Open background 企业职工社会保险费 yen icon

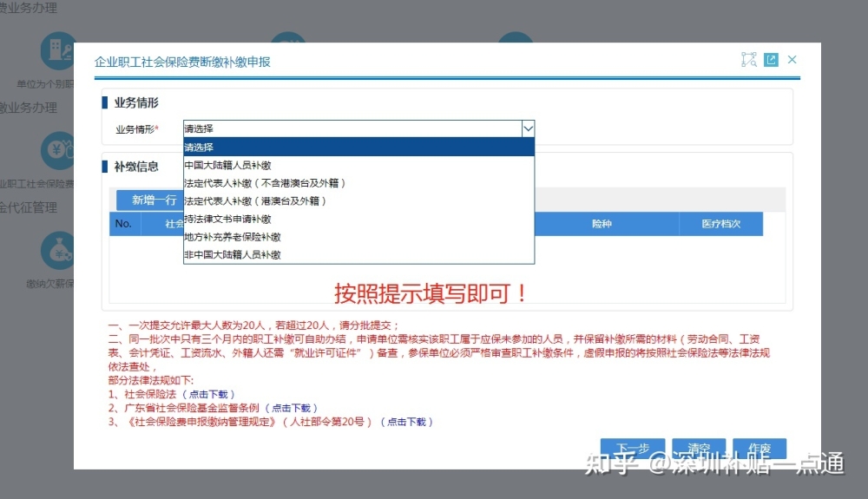click(57, 150)
